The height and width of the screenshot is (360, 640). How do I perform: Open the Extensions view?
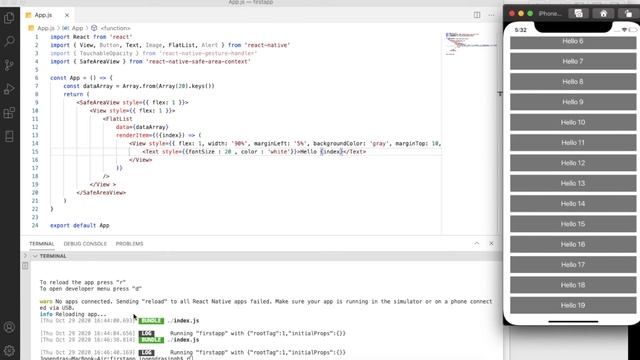(9, 112)
